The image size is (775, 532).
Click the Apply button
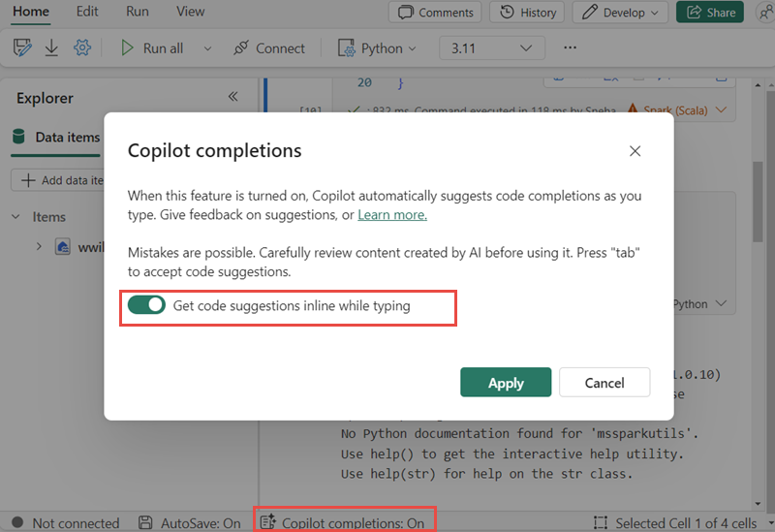click(x=506, y=382)
